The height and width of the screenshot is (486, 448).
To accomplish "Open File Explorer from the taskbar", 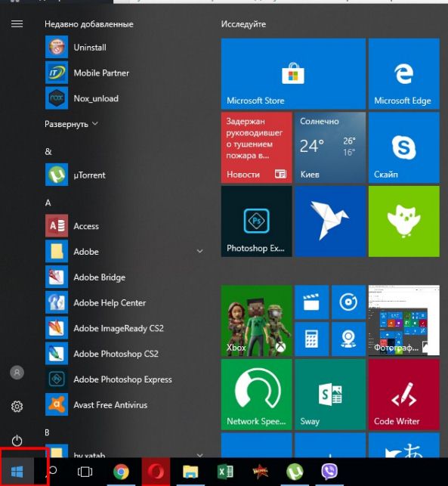I will click(190, 472).
